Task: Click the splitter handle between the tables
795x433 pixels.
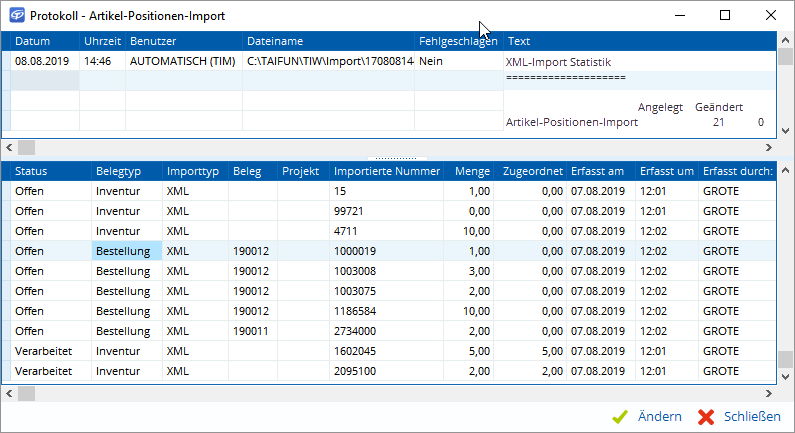Action: point(397,157)
